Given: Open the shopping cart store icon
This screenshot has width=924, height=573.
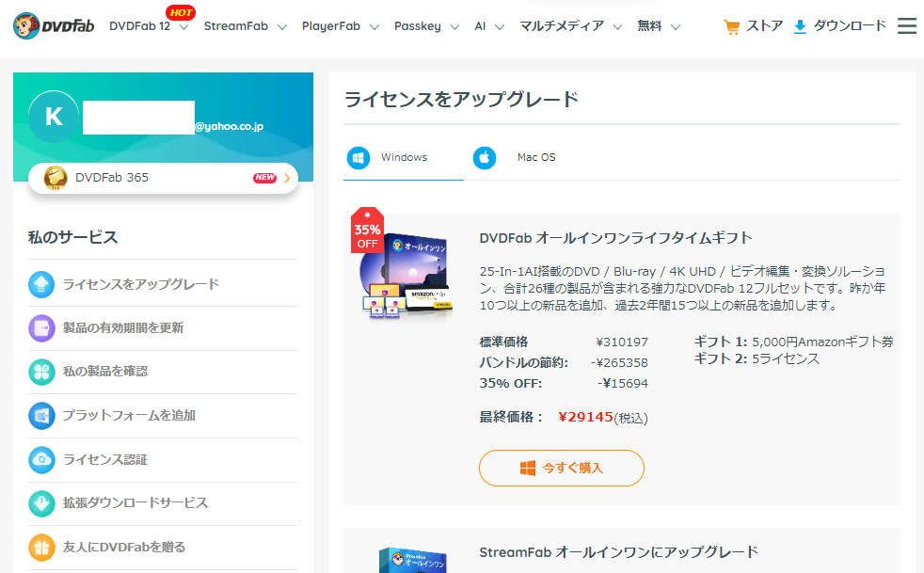Looking at the screenshot, I should (731, 26).
